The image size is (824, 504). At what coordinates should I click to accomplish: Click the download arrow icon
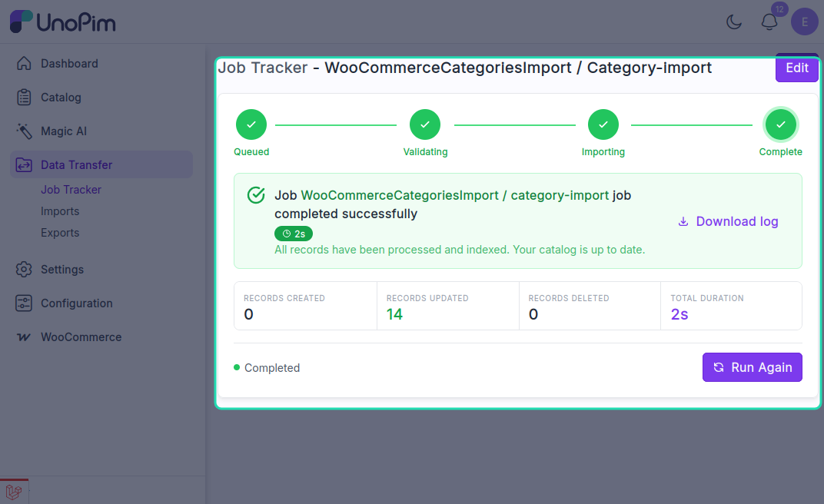pos(683,221)
